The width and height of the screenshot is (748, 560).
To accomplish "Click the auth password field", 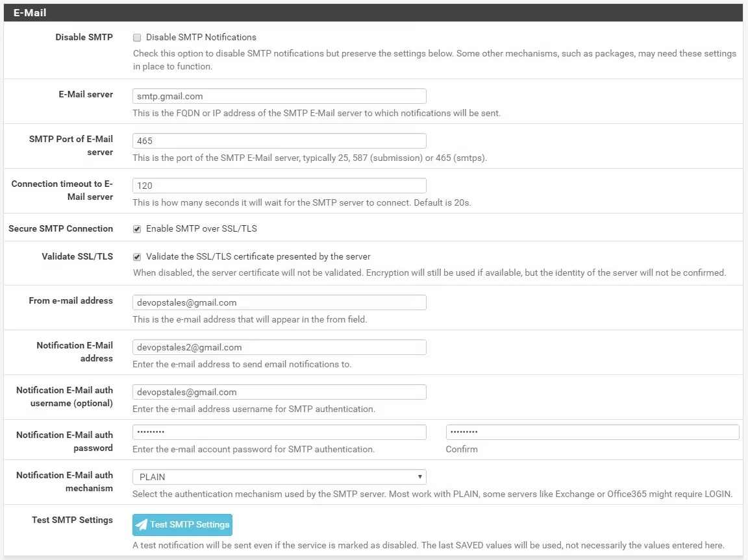I will (x=279, y=432).
